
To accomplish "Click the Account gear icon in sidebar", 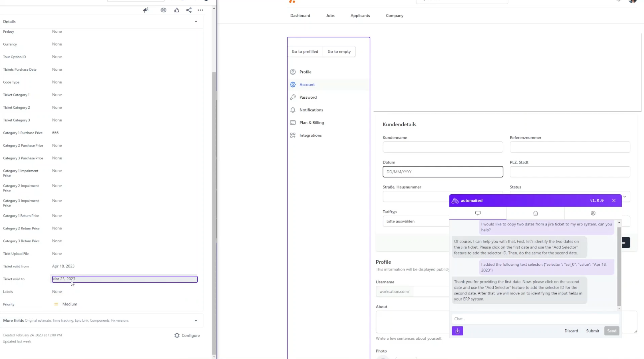I will [293, 85].
